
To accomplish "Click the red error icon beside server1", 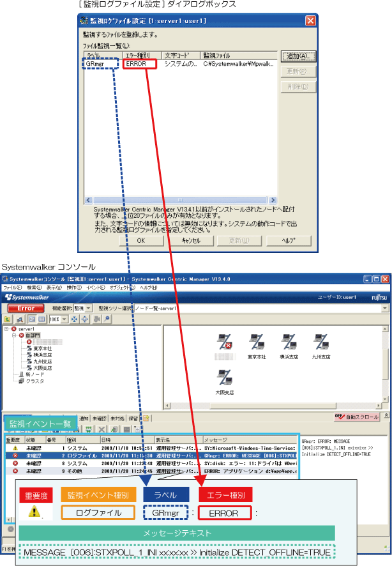I will 13,329.
